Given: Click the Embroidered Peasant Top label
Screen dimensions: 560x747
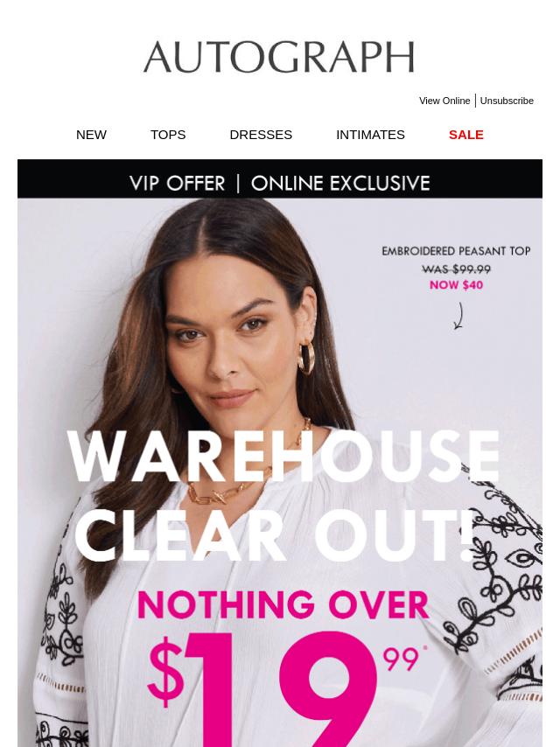Looking at the screenshot, I should coord(456,251).
